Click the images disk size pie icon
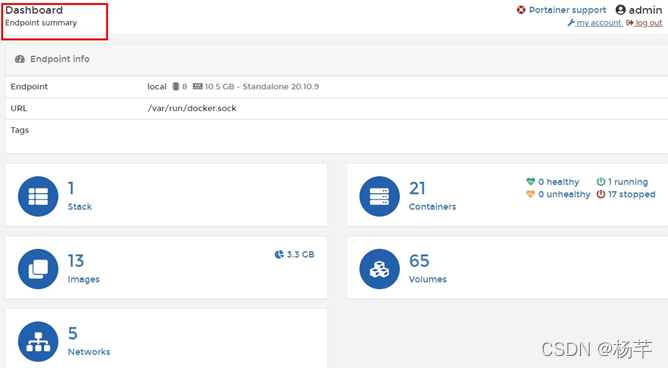This screenshot has width=668, height=368. [x=279, y=255]
